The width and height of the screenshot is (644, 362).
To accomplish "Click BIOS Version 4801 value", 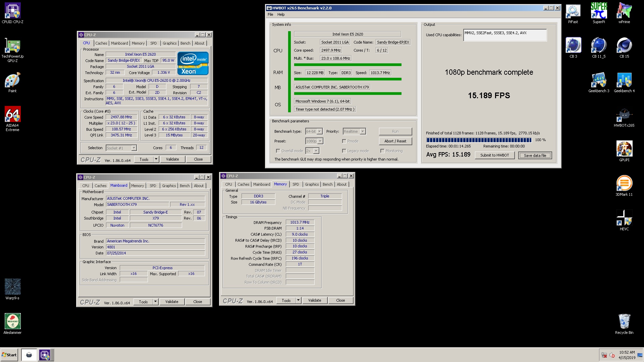I will pyautogui.click(x=155, y=247).
